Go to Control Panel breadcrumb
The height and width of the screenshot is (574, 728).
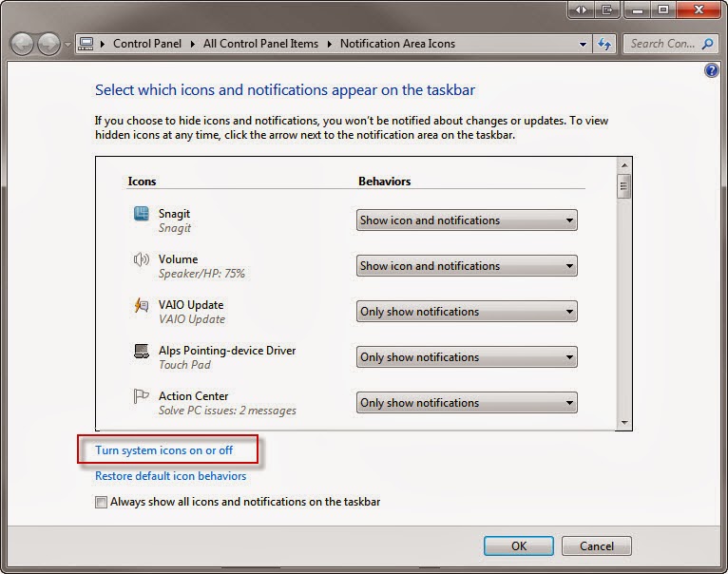coord(147,44)
